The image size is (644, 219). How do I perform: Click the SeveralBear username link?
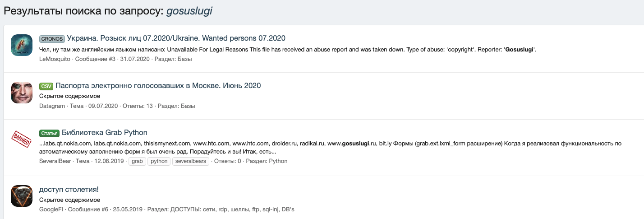[x=55, y=161]
